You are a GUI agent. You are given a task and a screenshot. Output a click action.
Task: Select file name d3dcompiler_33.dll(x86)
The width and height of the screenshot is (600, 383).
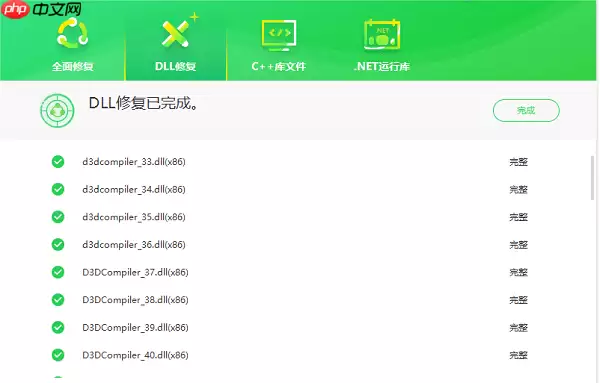134,162
